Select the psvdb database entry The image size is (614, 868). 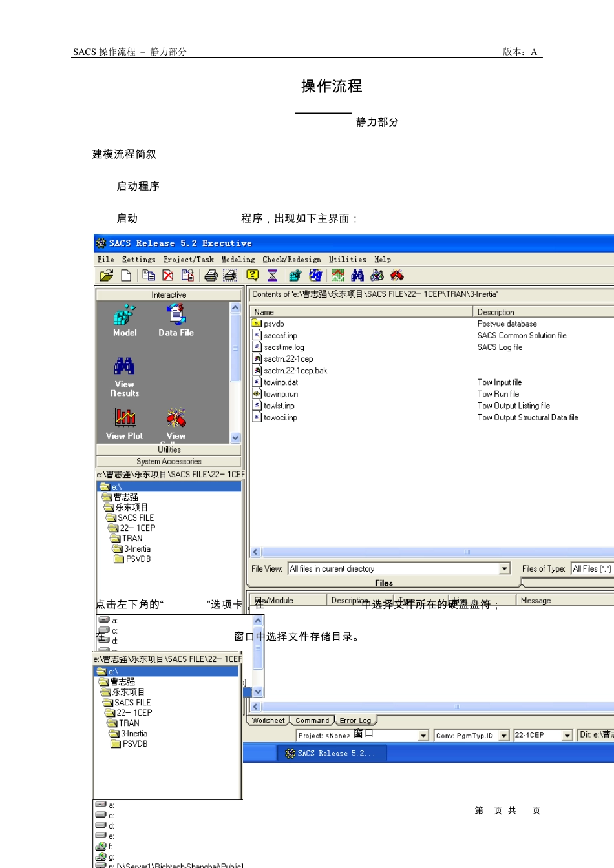pyautogui.click(x=268, y=324)
